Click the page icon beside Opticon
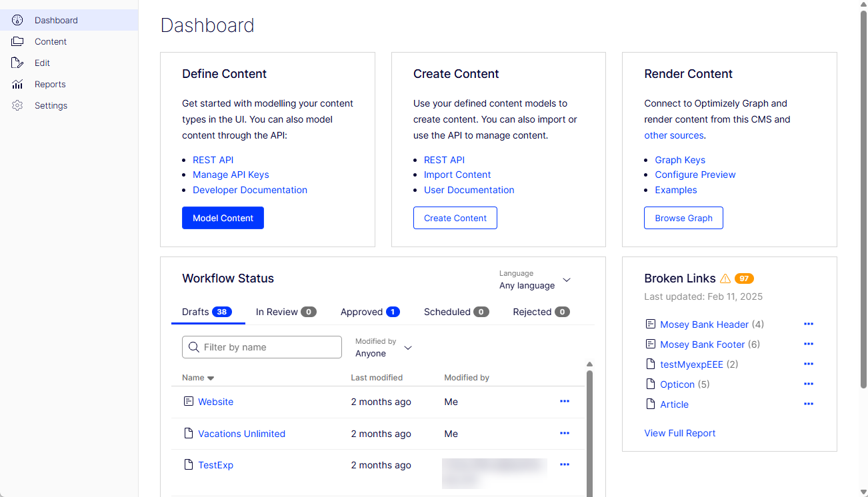This screenshot has width=868, height=497. tap(651, 384)
